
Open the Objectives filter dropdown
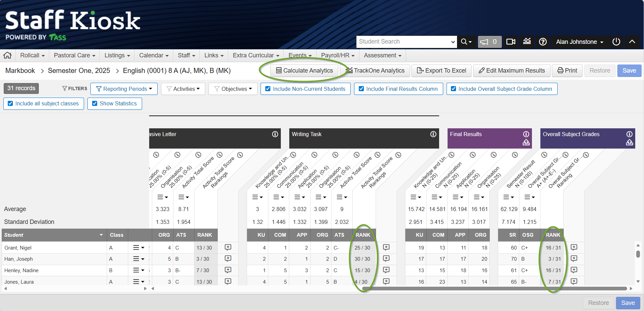point(233,89)
